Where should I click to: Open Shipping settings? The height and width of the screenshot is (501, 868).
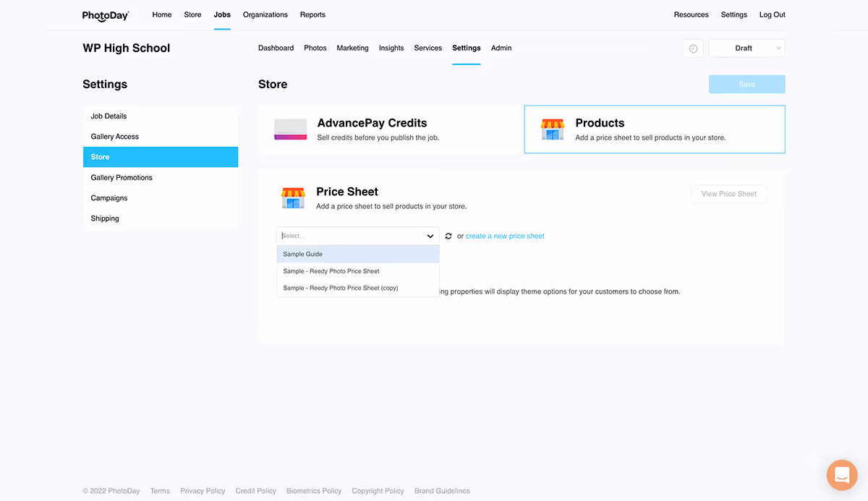161,218
